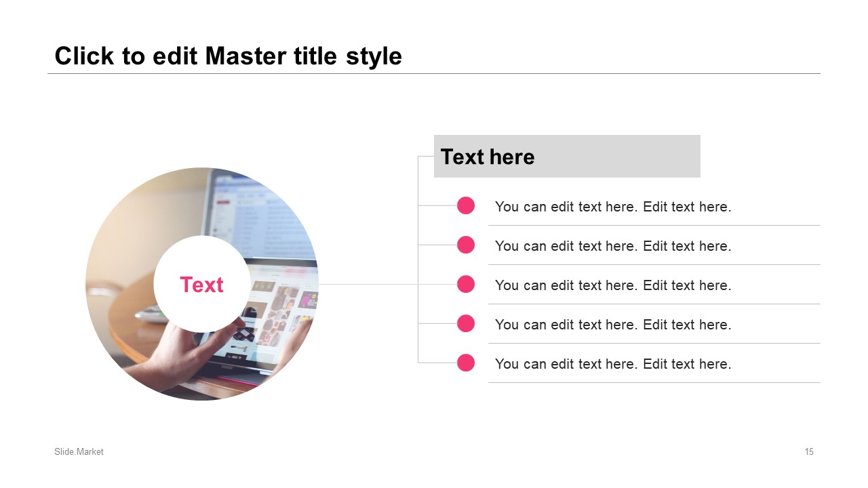
Task: Select the fourth "You can edit text here" line
Action: tap(613, 325)
